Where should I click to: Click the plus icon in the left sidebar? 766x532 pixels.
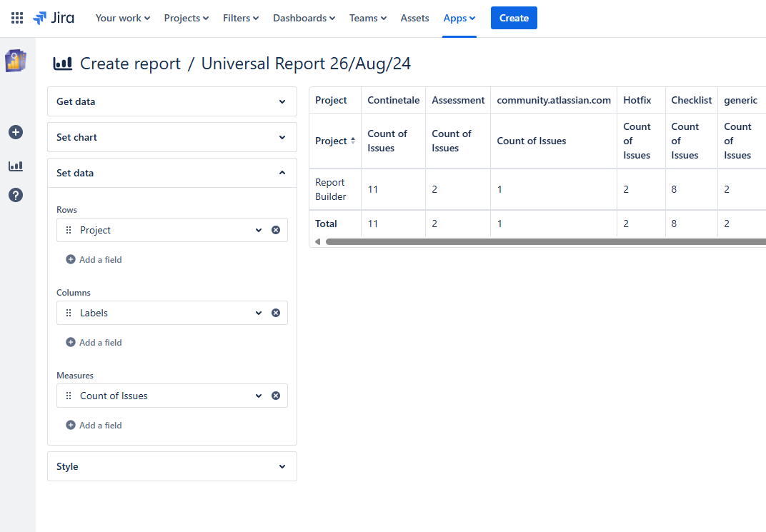pyautogui.click(x=16, y=132)
